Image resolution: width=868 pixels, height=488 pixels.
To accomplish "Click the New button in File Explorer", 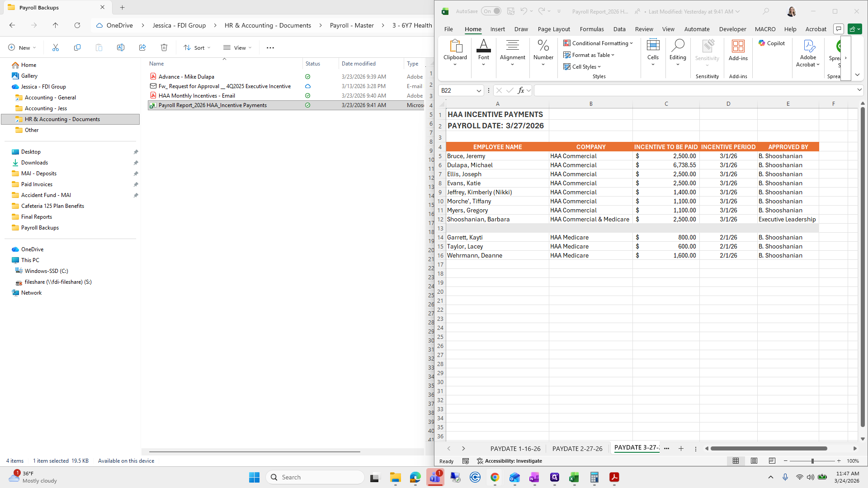I will click(x=22, y=47).
